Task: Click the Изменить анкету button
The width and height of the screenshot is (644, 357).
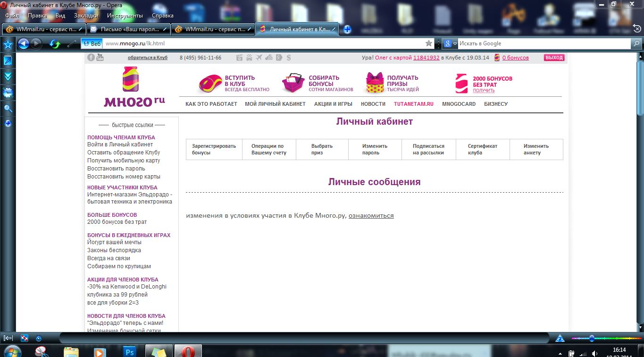Action: [536, 149]
